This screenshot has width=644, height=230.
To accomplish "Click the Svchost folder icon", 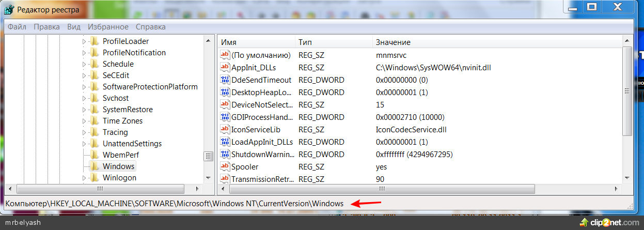I will [x=94, y=98].
